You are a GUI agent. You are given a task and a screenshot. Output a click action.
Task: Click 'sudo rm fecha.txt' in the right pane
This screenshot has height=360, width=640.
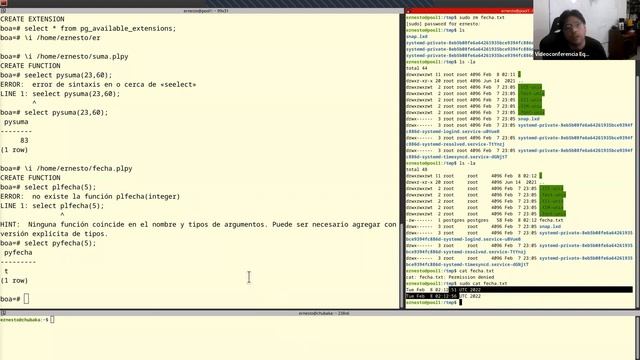pos(482,18)
